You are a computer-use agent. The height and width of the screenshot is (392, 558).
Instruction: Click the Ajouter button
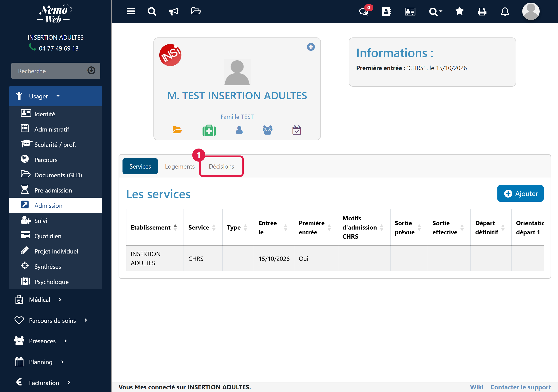pos(520,194)
